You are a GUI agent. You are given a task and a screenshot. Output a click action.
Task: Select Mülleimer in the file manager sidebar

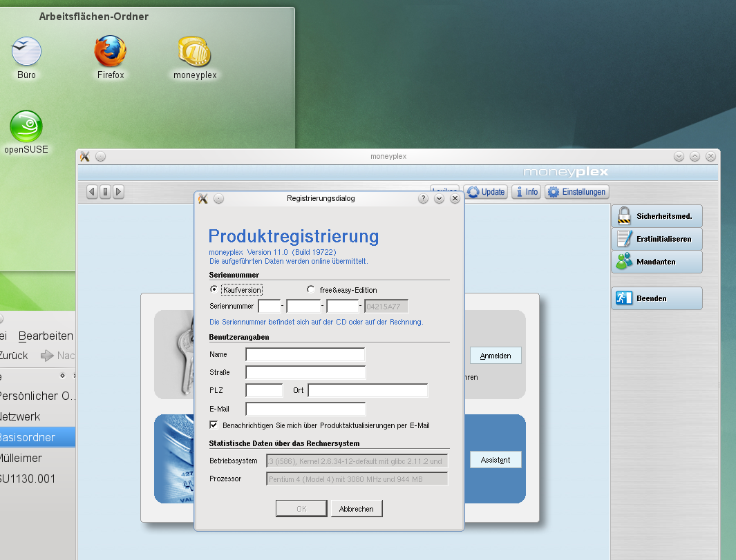click(x=37, y=458)
